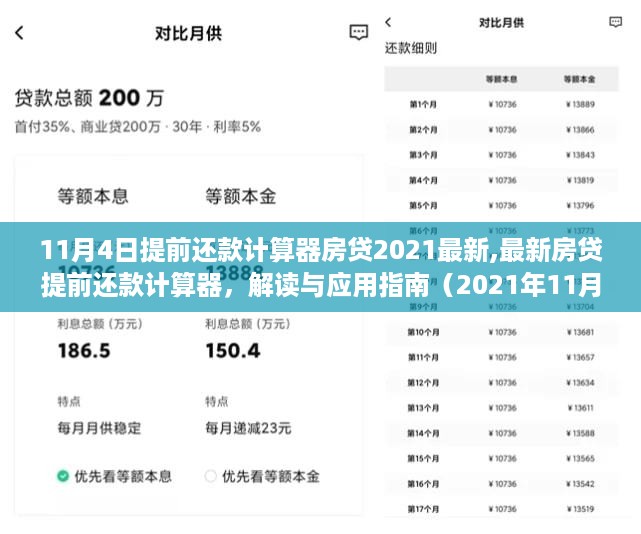Select the 优先看等额本金 radio option
641x534 pixels.
(x=211, y=476)
